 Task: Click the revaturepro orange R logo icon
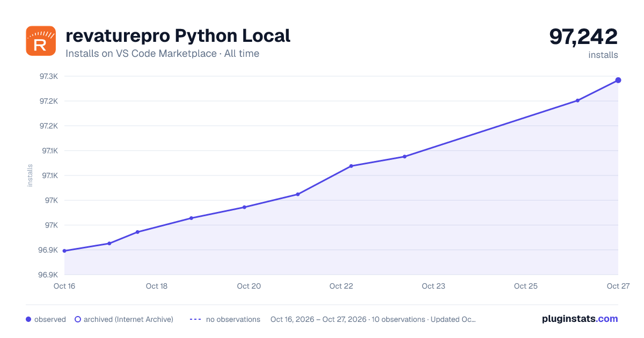41,41
